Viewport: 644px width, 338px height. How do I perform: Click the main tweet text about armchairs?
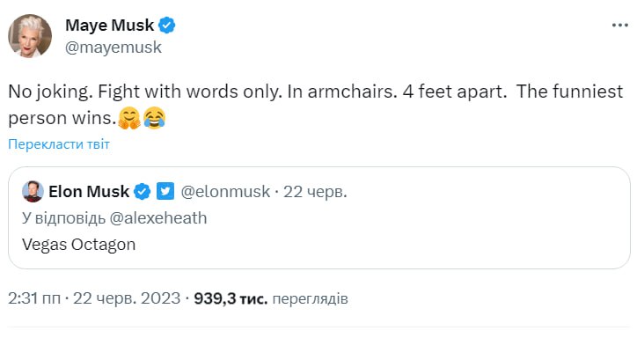316,105
